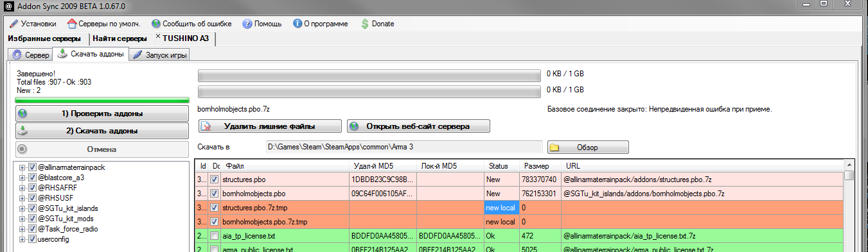Click scroll-up arrow of file list scrollbar

pyautogui.click(x=849, y=165)
